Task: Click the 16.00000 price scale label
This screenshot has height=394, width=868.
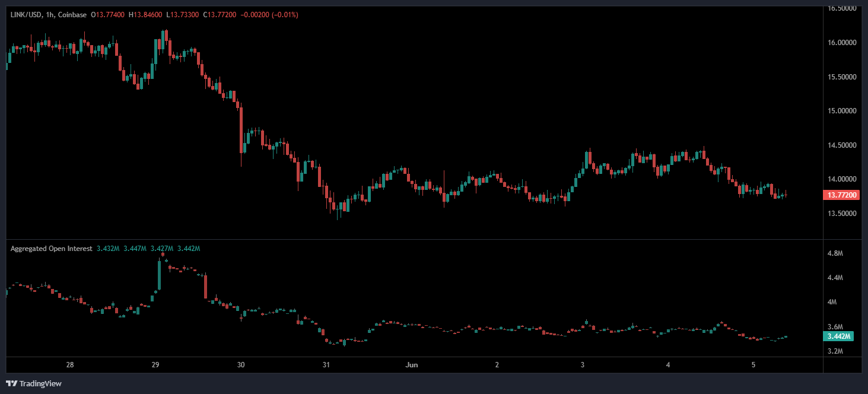Action: click(842, 43)
